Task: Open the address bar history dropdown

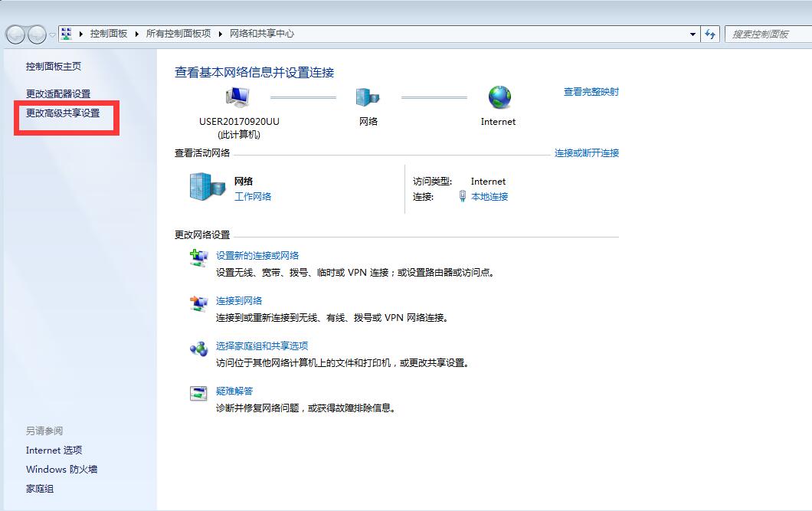Action: tap(692, 34)
